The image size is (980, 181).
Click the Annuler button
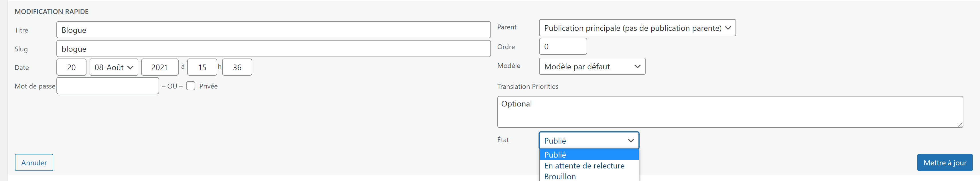[34, 162]
